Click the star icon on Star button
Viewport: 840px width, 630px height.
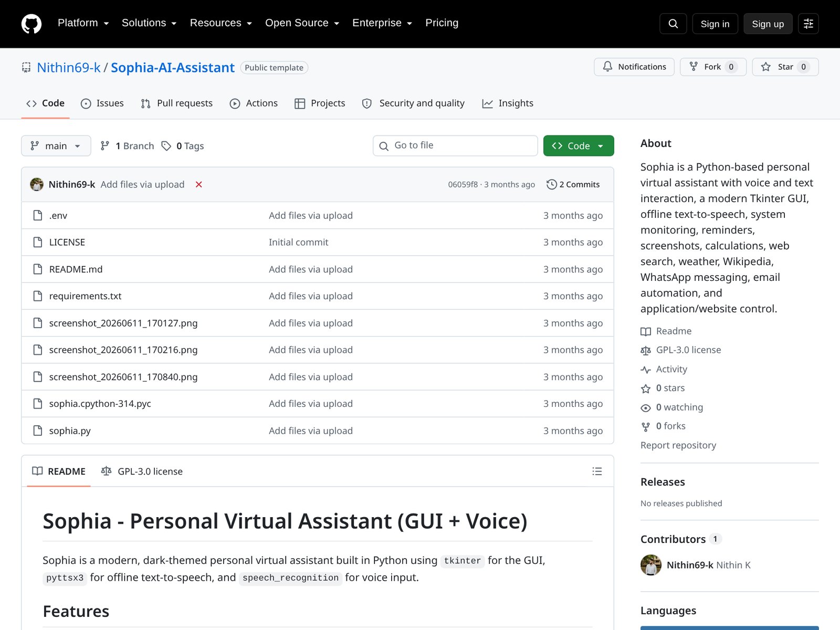766,67
